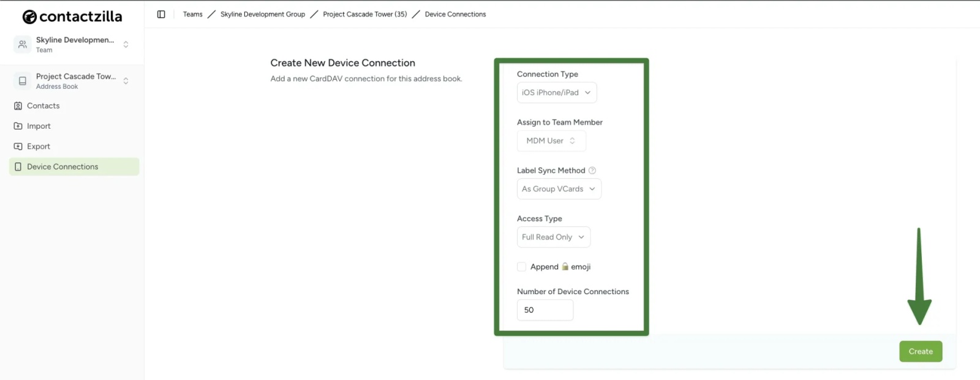Click the Import icon in sidebar
This screenshot has width=980, height=380.
point(18,126)
